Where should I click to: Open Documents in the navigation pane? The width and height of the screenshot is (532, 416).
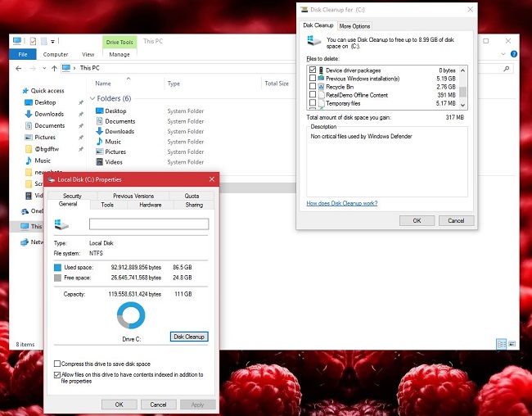50,125
